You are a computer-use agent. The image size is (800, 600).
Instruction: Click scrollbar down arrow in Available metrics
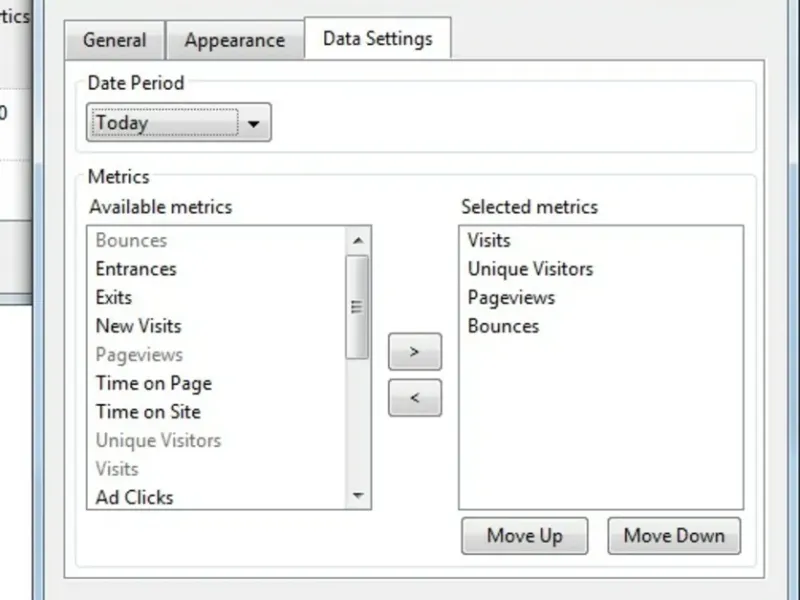coord(358,496)
